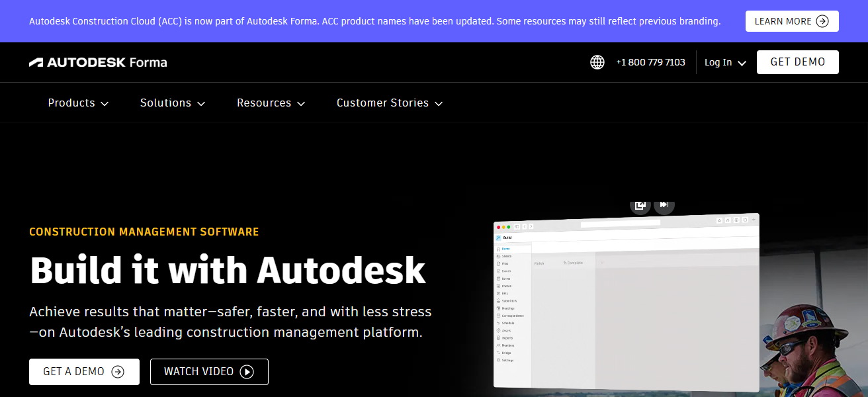Click the Build app preview video
The height and width of the screenshot is (397, 868).
(626, 303)
